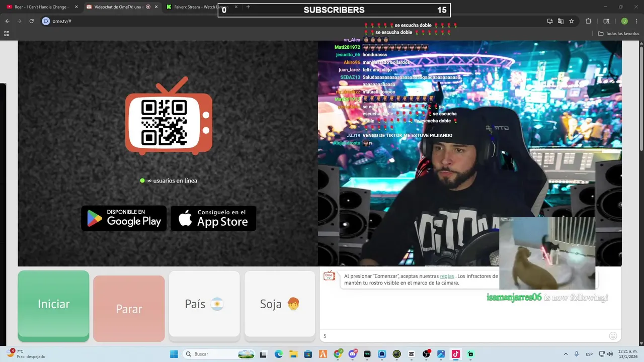Launch Microsoft Edge from taskbar
The height and width of the screenshot is (362, 644).
279,354
